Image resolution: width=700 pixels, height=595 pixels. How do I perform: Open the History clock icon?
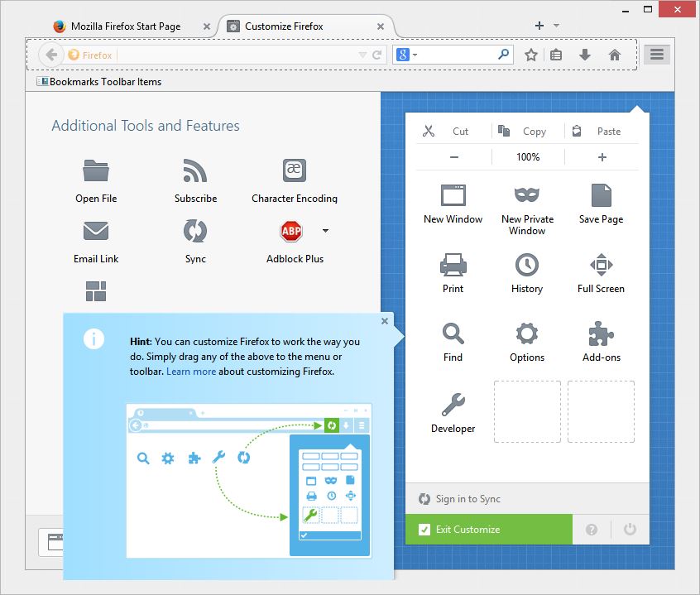(527, 265)
